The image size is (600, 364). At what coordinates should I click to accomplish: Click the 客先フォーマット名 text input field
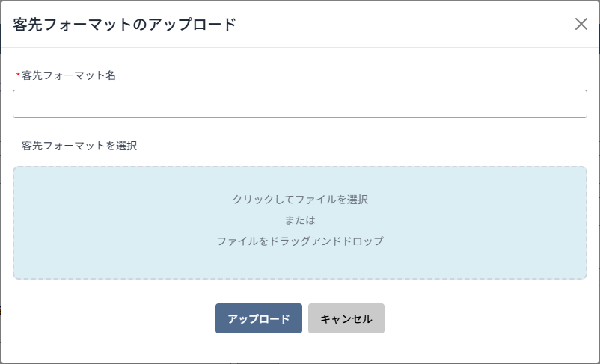299,104
